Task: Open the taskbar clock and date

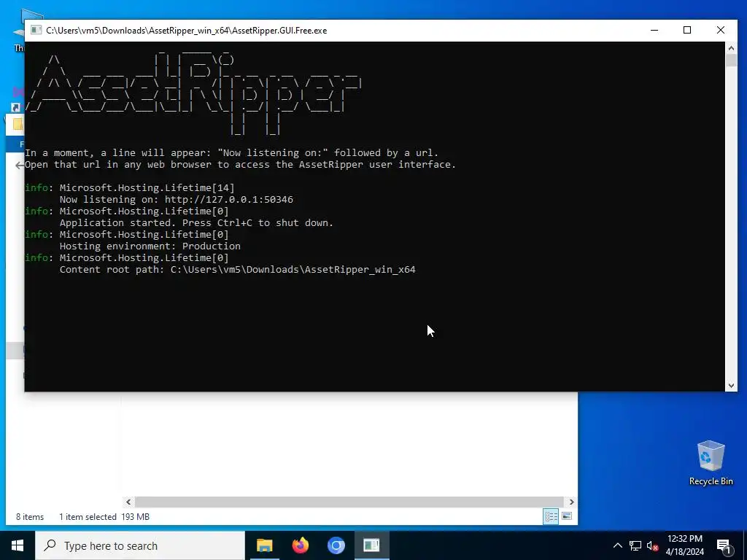Action: 684,545
